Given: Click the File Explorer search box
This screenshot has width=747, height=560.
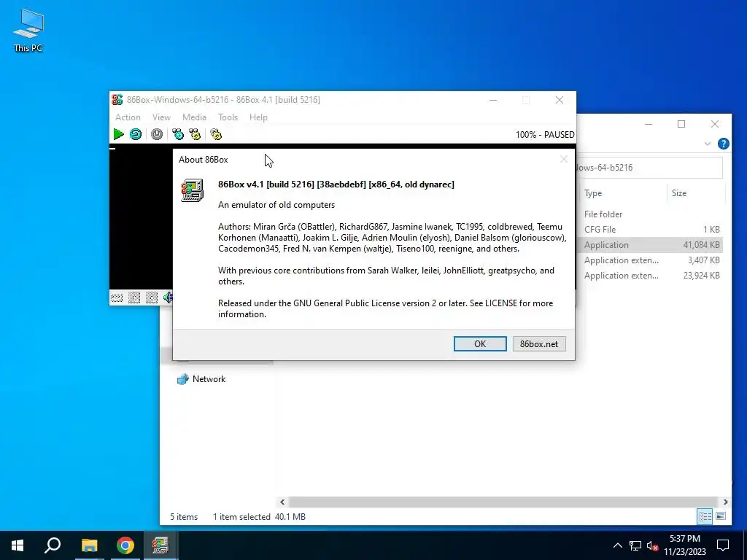Looking at the screenshot, I should 649,168.
